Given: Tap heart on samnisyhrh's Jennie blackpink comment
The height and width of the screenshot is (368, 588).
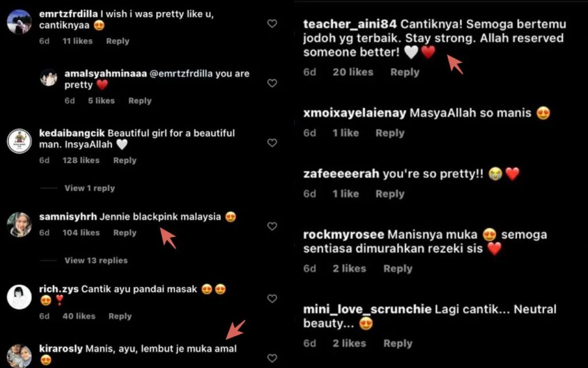Looking at the screenshot, I should click(272, 227).
